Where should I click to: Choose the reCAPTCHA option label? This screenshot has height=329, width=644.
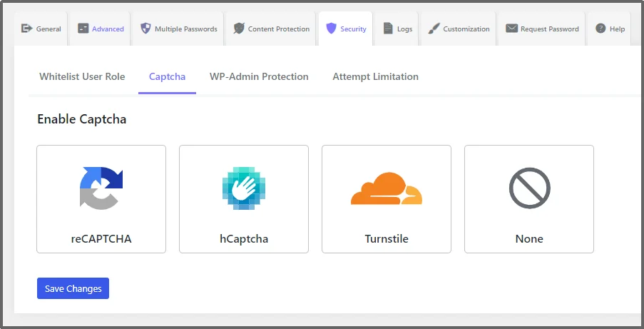click(101, 239)
